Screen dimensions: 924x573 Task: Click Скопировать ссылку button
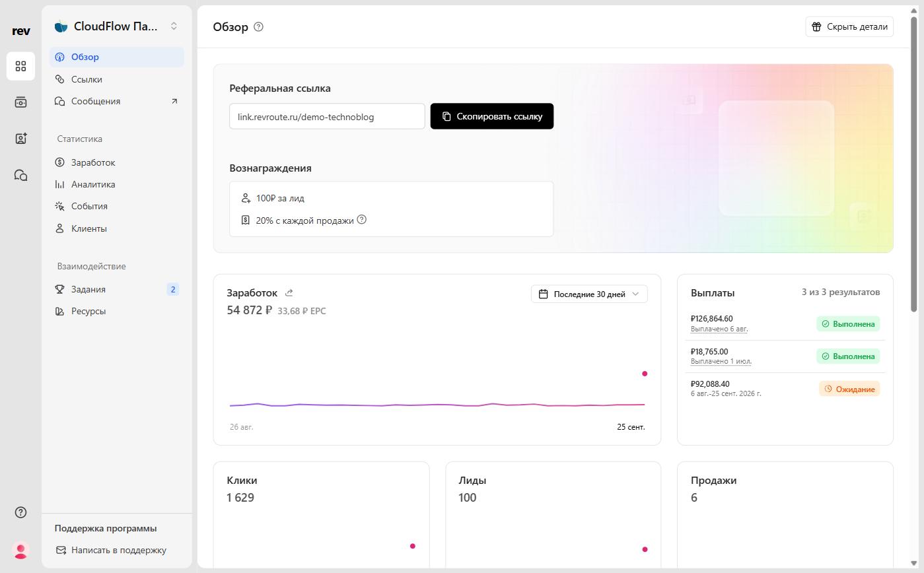pyautogui.click(x=492, y=116)
